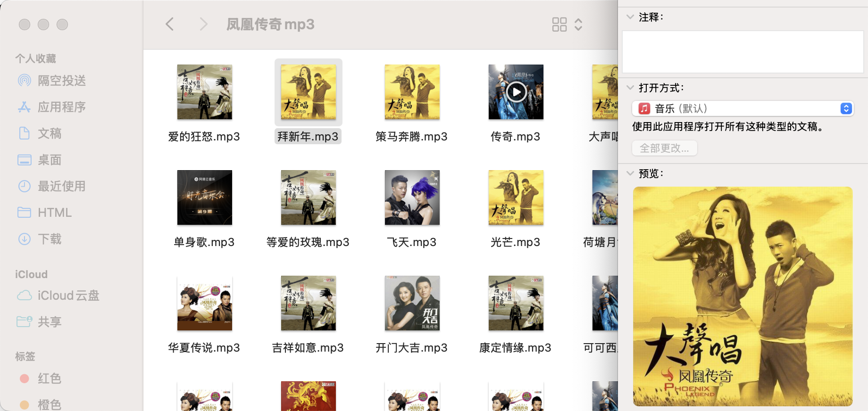868x411 pixels.
Task: Select the 等爱的玫瑰.mp3 album thumbnail
Action: coord(309,197)
